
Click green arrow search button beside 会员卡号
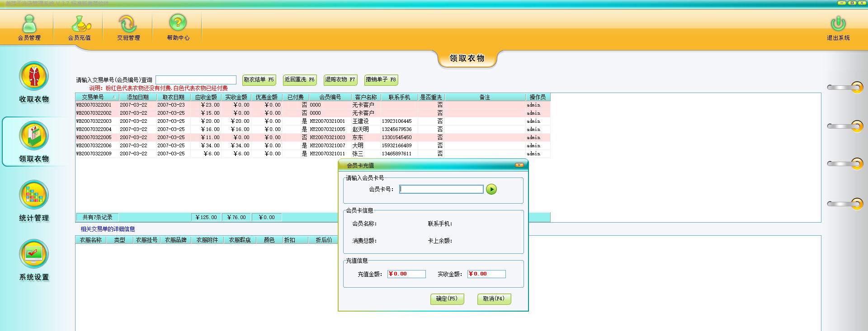(x=491, y=189)
